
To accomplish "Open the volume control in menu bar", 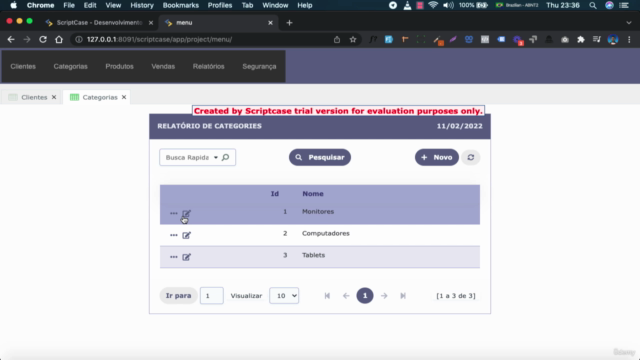I will click(x=448, y=5).
